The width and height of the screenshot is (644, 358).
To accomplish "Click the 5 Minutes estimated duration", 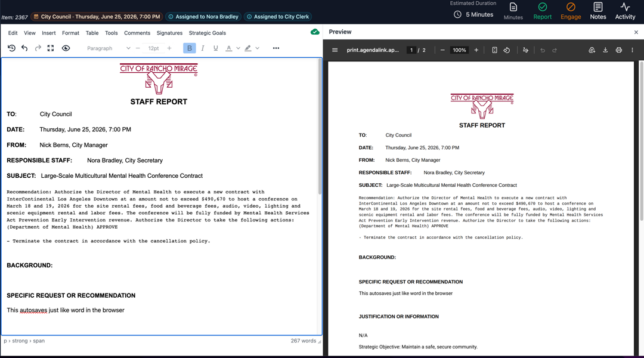I will tap(473, 14).
